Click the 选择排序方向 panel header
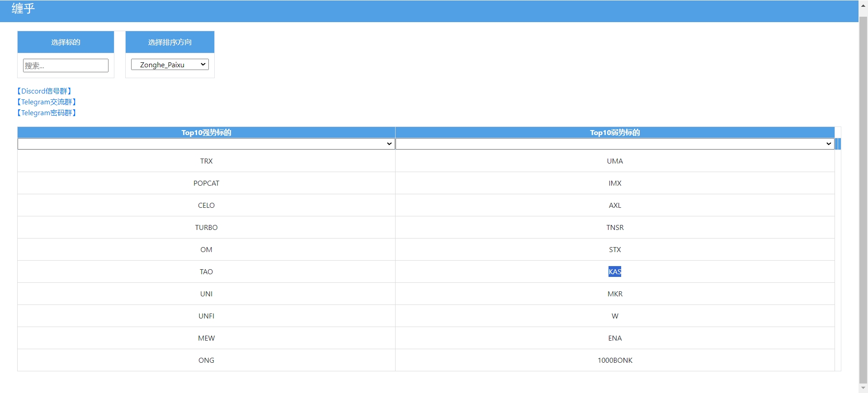The height and width of the screenshot is (393, 868). [x=170, y=42]
